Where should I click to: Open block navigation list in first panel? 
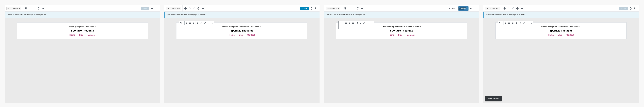pyautogui.click(x=43, y=9)
